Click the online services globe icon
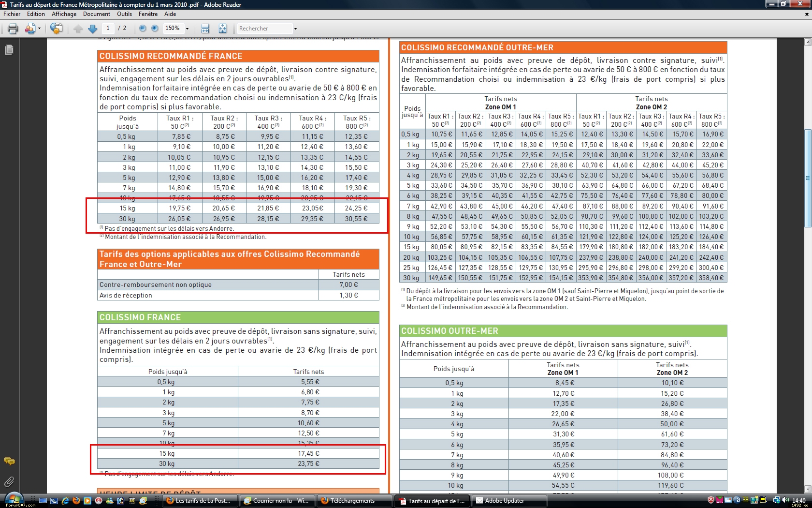Image resolution: width=812 pixels, height=508 pixels. click(56, 29)
